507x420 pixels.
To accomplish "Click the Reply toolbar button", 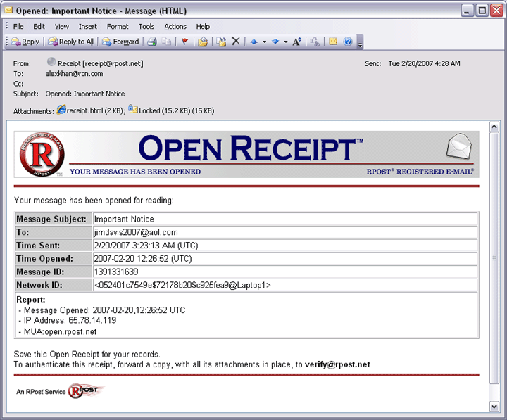I will coord(25,42).
